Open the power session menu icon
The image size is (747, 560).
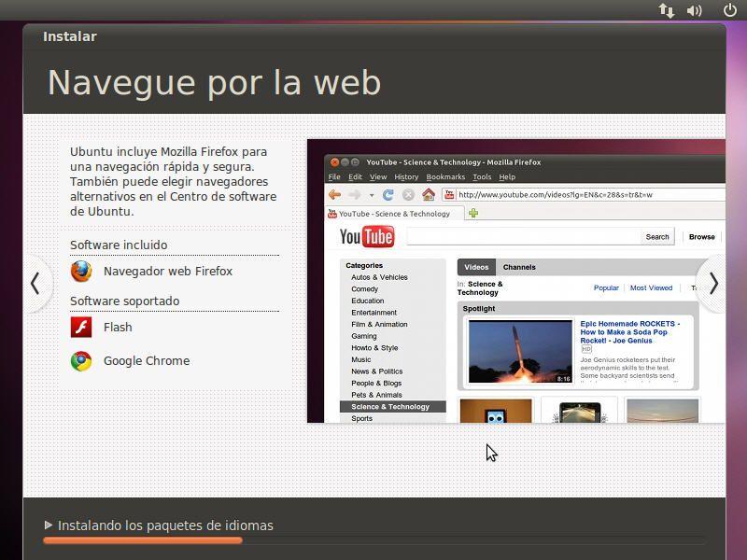729,10
